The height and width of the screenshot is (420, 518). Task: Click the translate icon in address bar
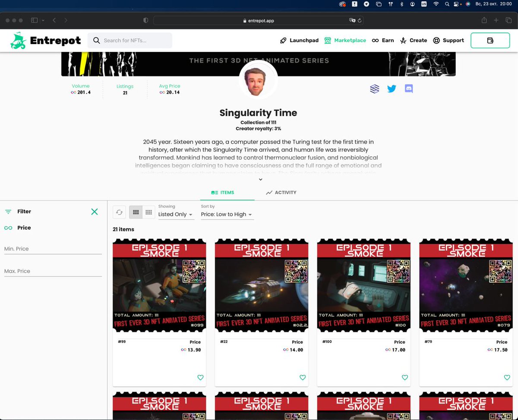tap(352, 20)
